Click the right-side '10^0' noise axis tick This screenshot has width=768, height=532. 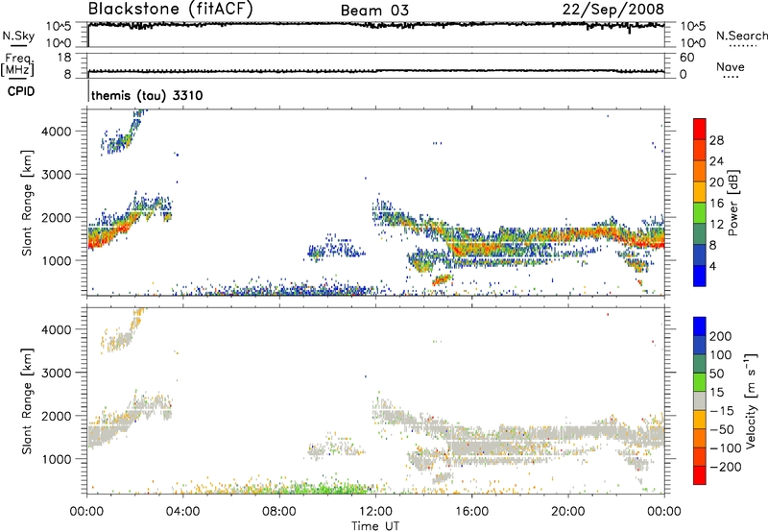click(693, 43)
